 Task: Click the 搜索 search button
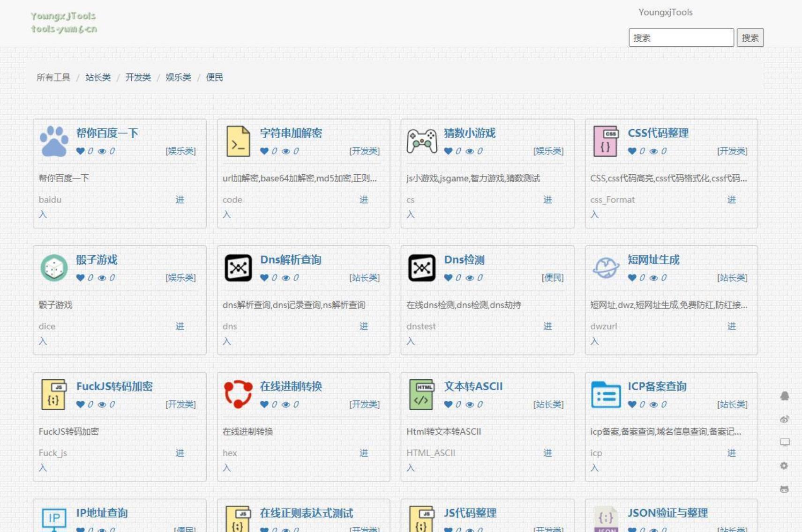point(750,38)
